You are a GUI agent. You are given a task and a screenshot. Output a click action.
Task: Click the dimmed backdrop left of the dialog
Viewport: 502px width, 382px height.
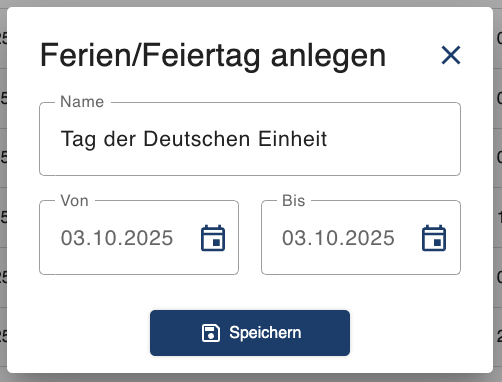pyautogui.click(x=3, y=191)
